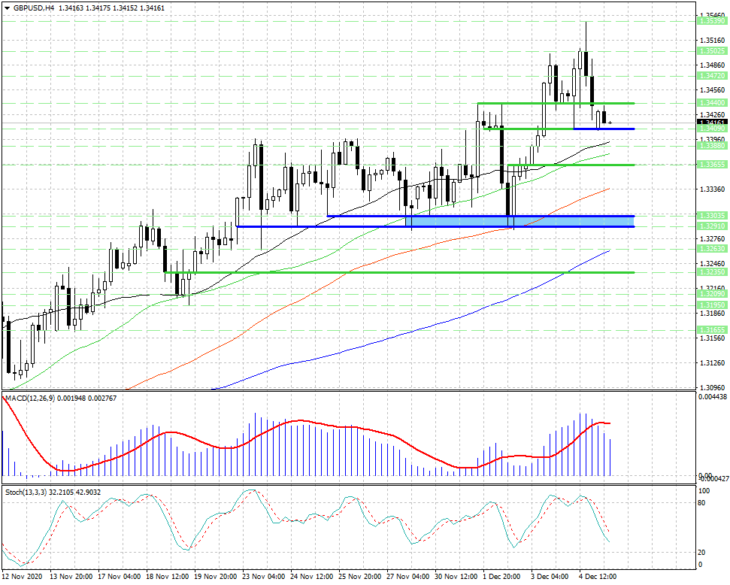Screen dimensions: 730x585
Task: Click the 12 Nov 2020 date label
Action: pos(22,577)
